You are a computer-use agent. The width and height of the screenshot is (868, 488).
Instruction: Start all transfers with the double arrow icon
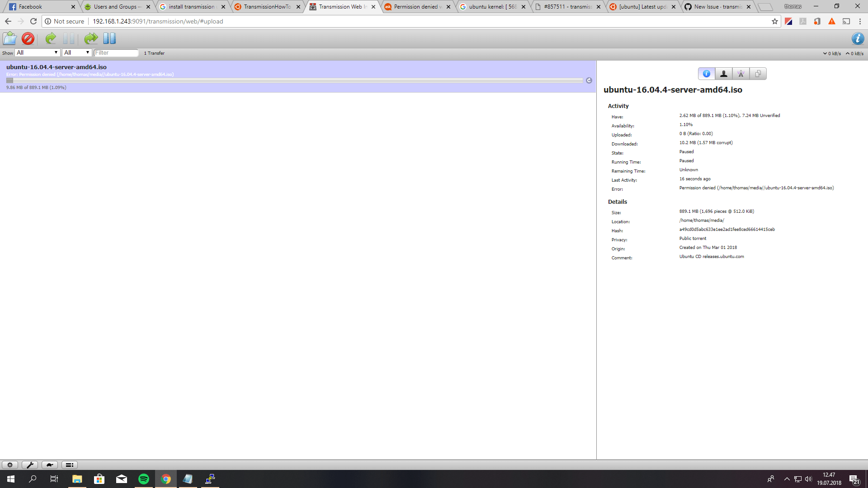click(x=90, y=38)
